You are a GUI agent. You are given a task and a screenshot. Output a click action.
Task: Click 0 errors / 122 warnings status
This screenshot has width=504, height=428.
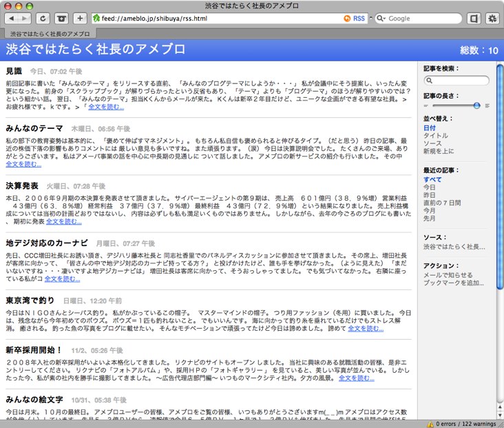[465, 424]
